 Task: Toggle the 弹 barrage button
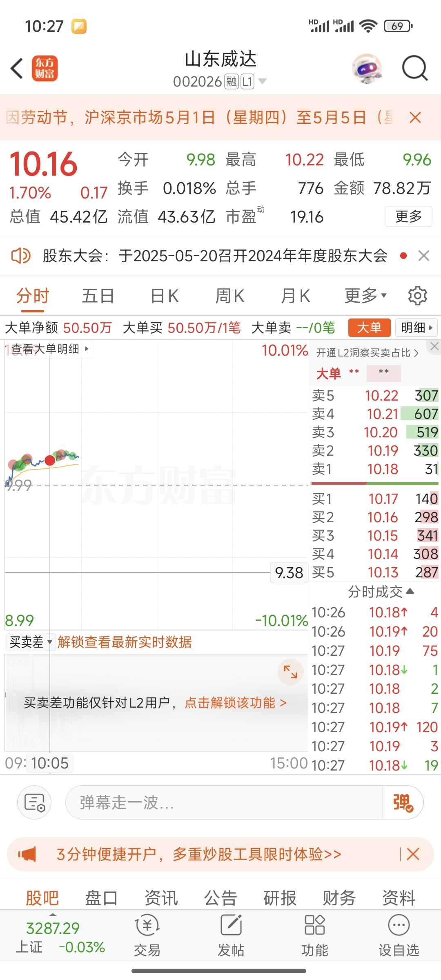tap(403, 802)
